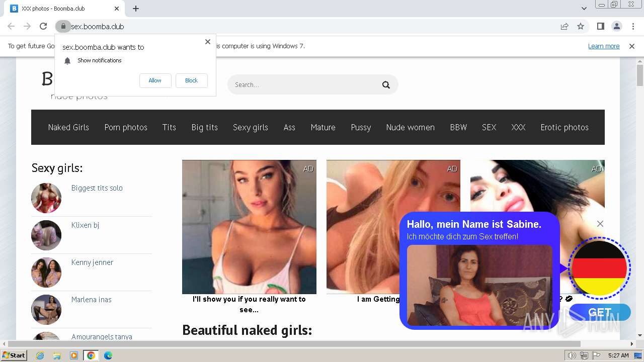View site info via lock icon
The height and width of the screenshot is (362, 644).
click(63, 26)
